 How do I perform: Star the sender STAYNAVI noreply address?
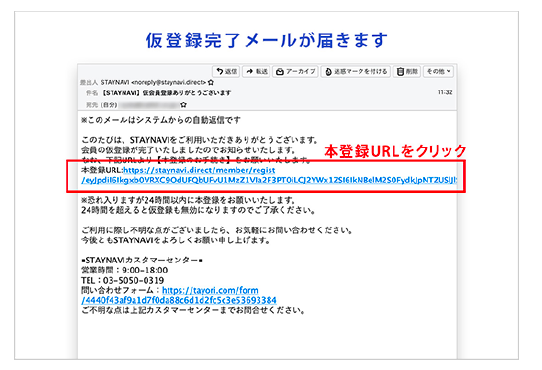(211, 82)
